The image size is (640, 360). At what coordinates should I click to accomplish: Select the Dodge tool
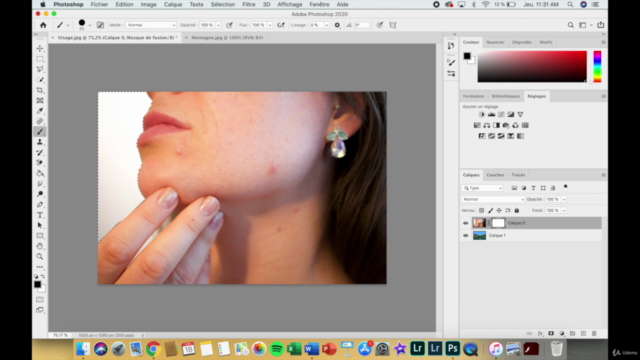40,194
